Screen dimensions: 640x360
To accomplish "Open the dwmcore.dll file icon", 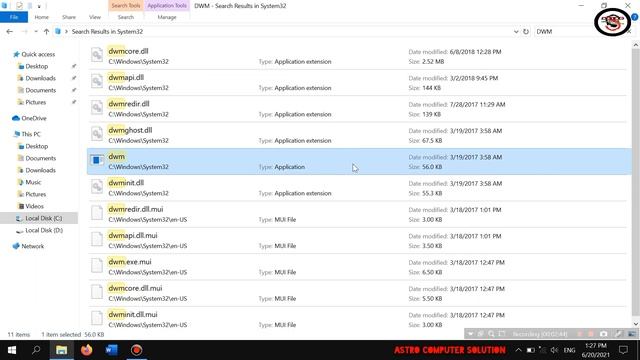I will [97, 55].
